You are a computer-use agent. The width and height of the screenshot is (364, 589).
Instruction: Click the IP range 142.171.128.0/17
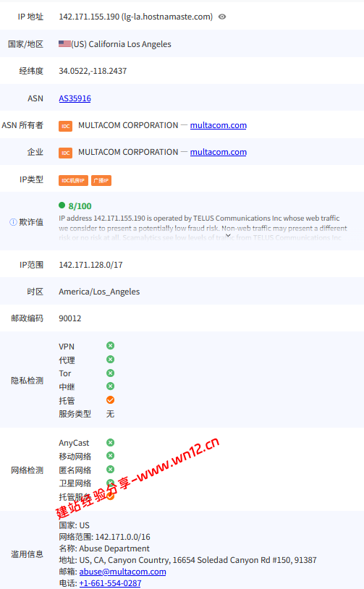90,265
